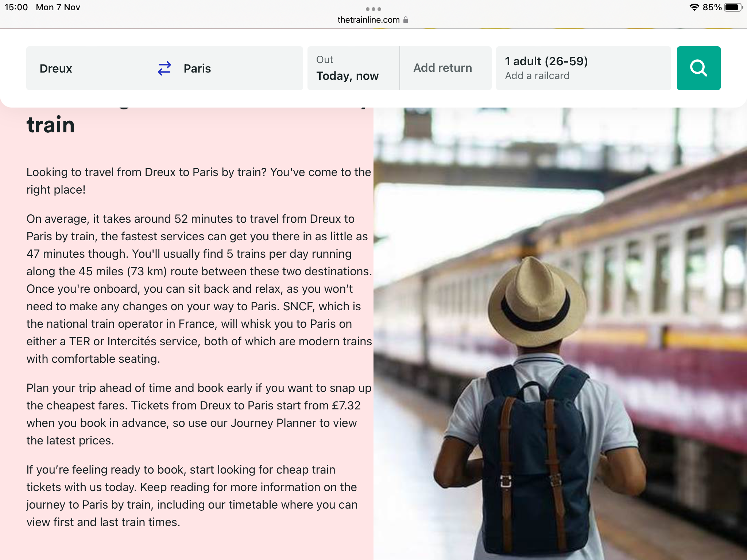This screenshot has width=747, height=560.
Task: Tap the 15:00 clock in the status bar
Action: click(16, 7)
